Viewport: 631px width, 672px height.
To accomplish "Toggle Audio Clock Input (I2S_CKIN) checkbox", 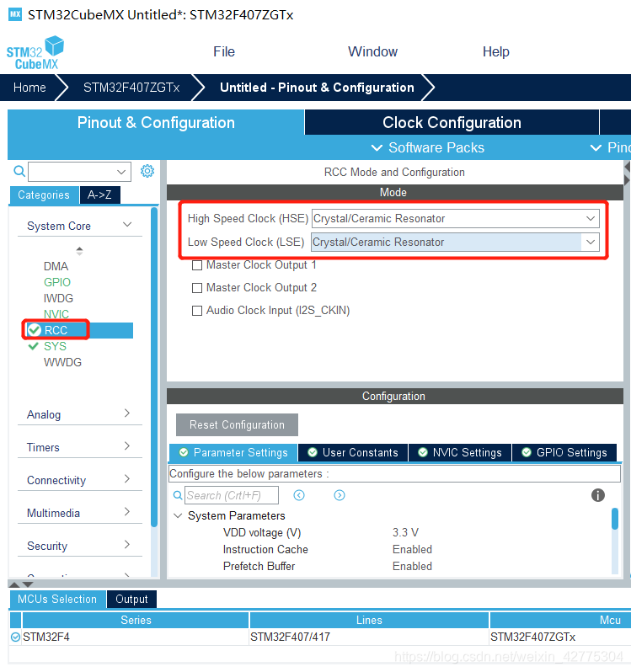I will (197, 311).
